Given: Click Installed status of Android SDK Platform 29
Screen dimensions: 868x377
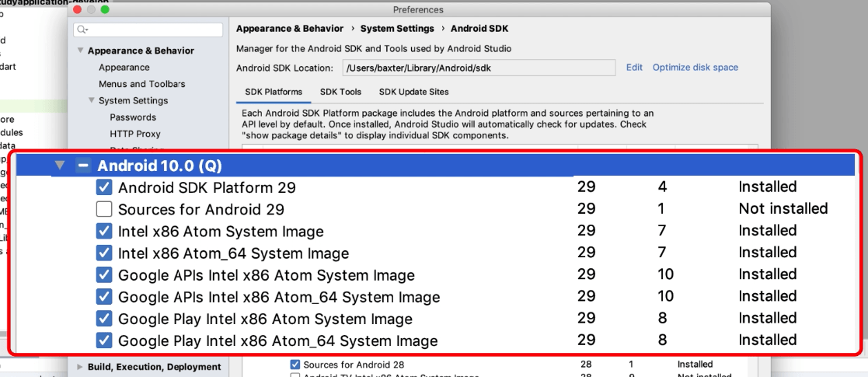Looking at the screenshot, I should tap(768, 187).
